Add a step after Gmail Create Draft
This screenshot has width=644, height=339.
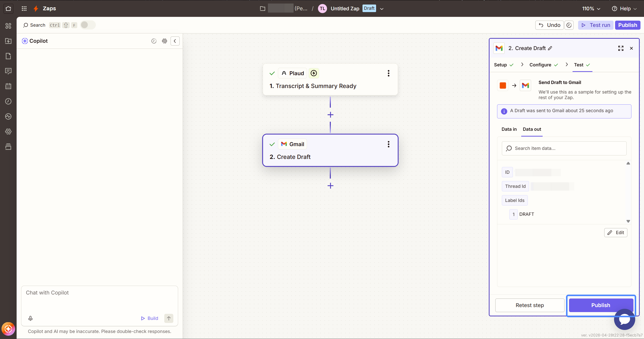point(330,186)
